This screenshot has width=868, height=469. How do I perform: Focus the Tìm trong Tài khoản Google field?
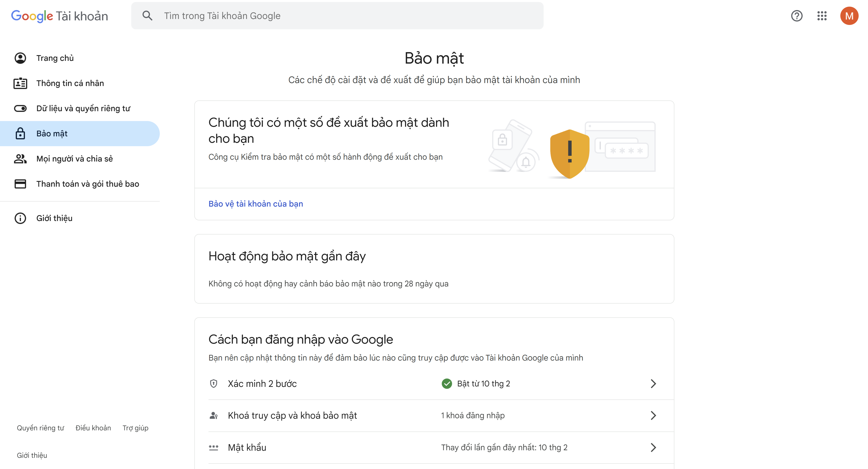(337, 16)
